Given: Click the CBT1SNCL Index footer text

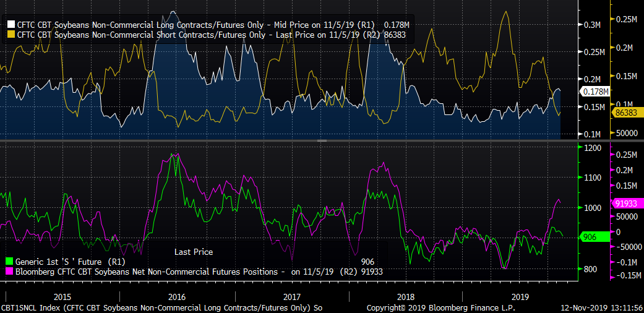Looking at the screenshot, I should (x=161, y=307).
